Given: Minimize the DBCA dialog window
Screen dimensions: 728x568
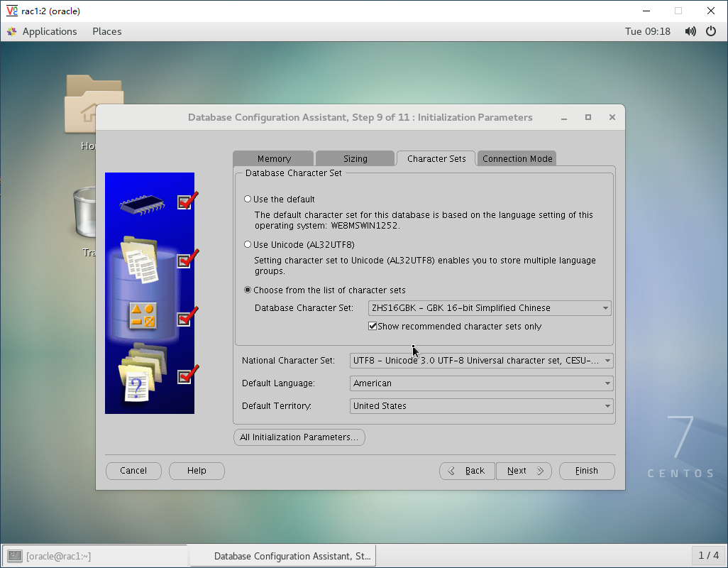Looking at the screenshot, I should [x=563, y=118].
